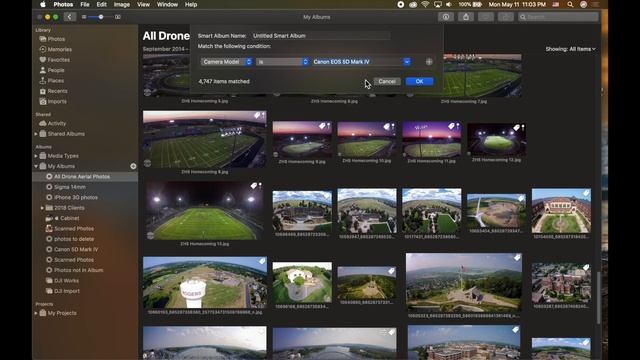
Task: Open the Camera Model condition dropdown
Action: click(227, 62)
